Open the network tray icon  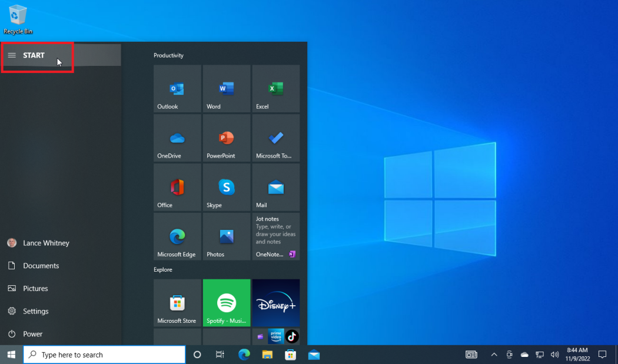pos(540,355)
